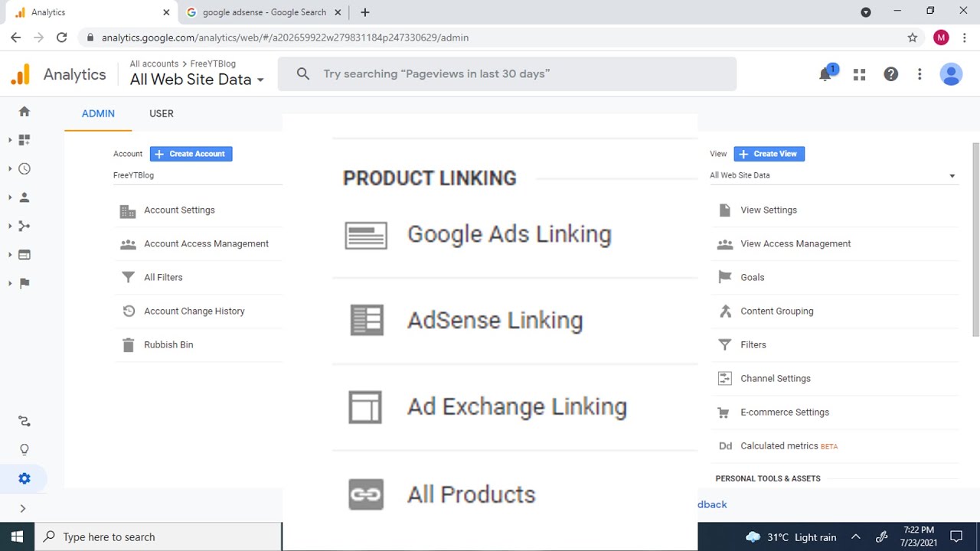Click the AdSense Linking icon
This screenshot has height=551, width=980.
click(x=367, y=321)
